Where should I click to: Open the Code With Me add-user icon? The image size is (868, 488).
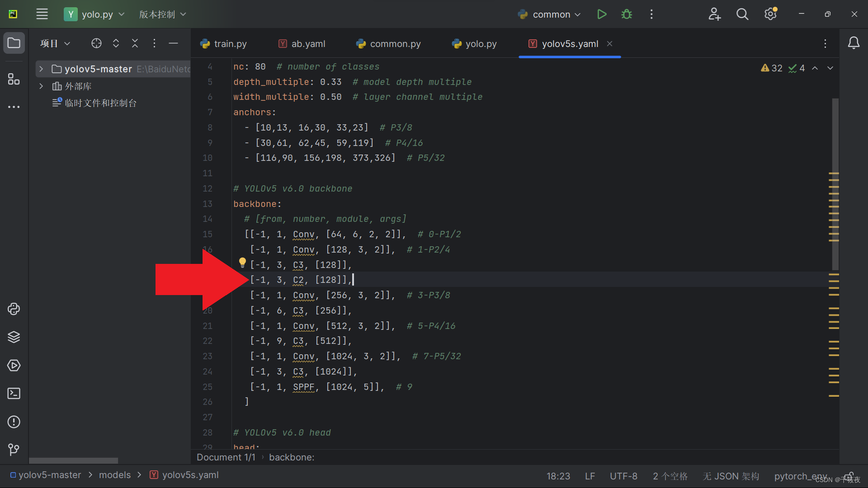point(714,14)
